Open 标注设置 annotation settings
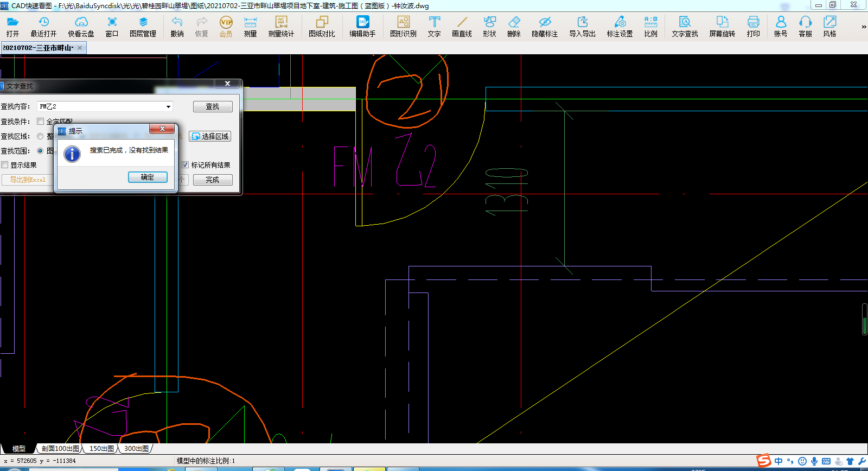 pyautogui.click(x=620, y=26)
